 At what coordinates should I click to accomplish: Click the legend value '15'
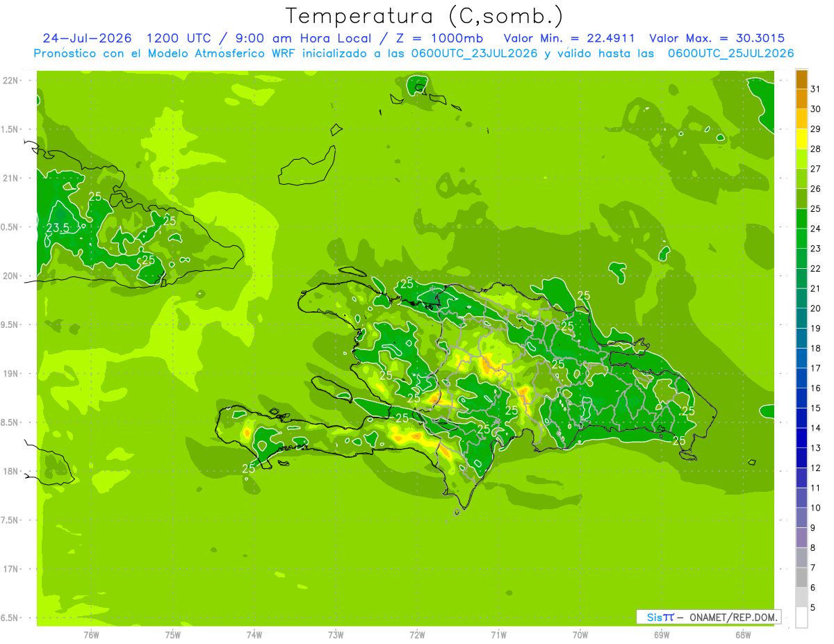coord(815,408)
